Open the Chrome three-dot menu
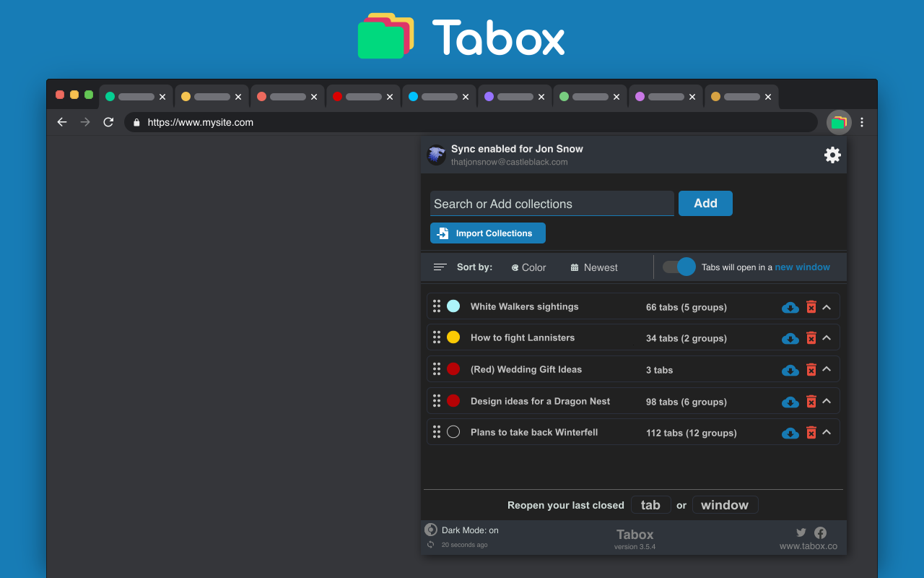 click(862, 122)
